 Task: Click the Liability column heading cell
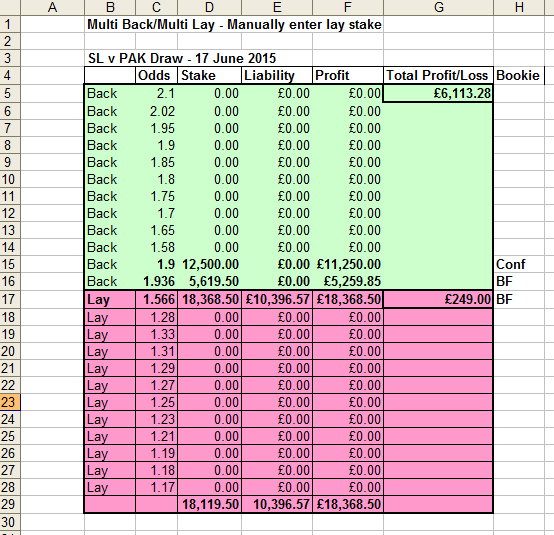(277, 75)
